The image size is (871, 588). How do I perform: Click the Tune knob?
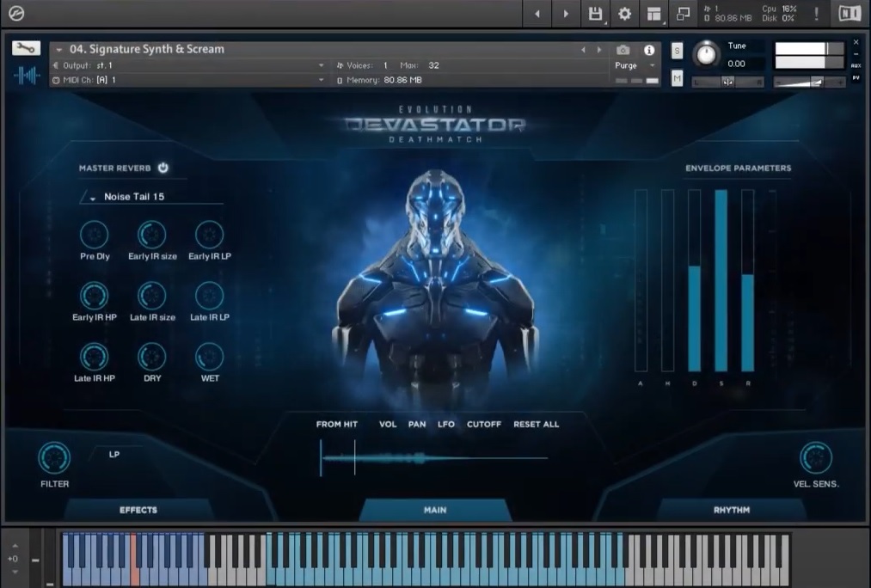(x=706, y=54)
